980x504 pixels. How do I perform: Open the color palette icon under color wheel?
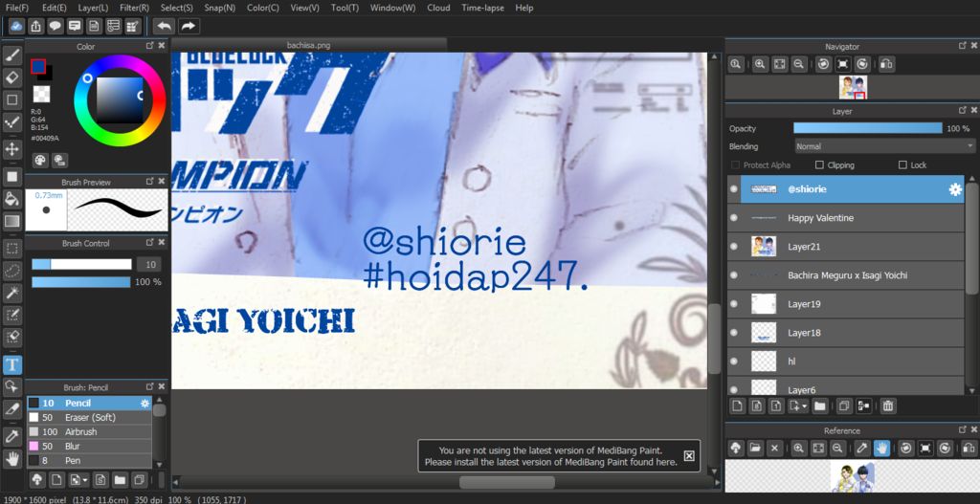click(40, 161)
